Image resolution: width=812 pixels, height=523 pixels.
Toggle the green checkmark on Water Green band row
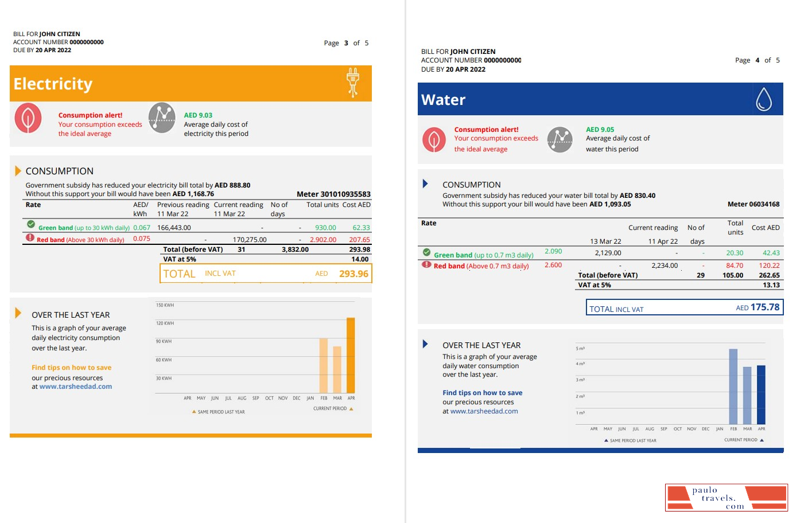[x=426, y=251]
